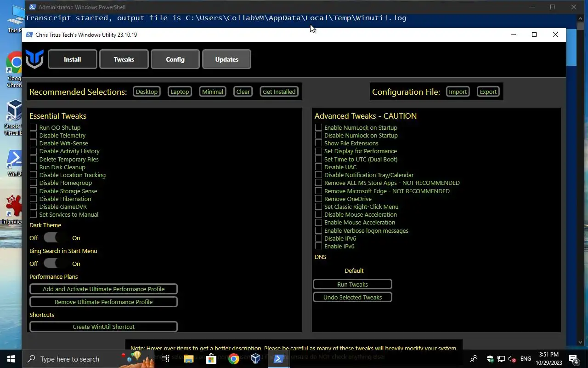The image size is (588, 368).
Task: Click Undo Selected Tweaks
Action: (x=352, y=297)
